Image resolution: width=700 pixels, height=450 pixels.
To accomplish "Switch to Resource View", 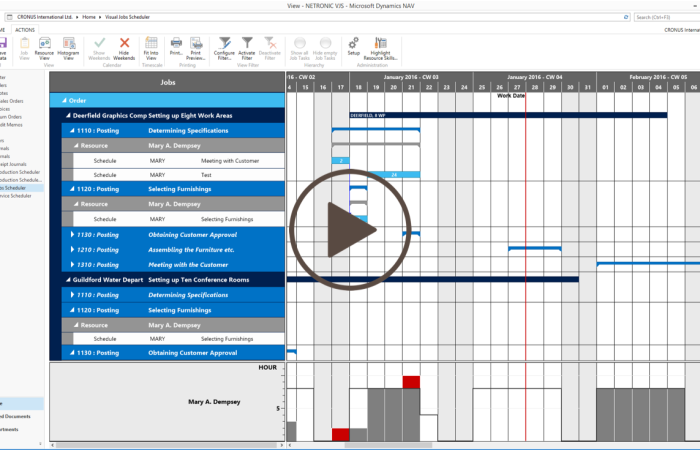I will point(44,49).
